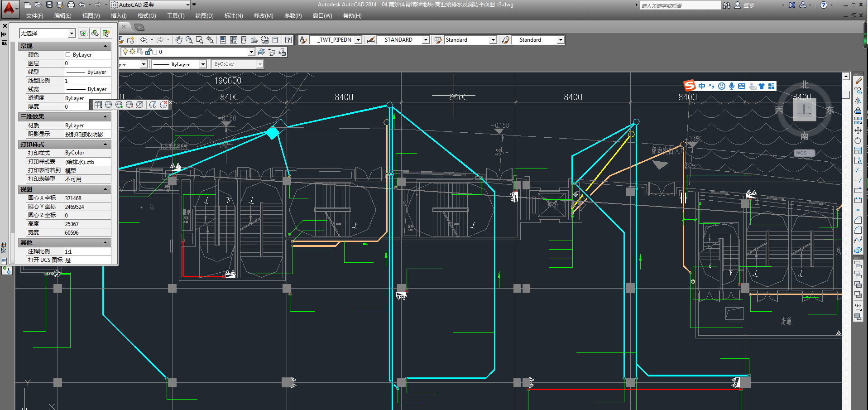Toggle layer 0 freeze sun icon
The height and width of the screenshot is (410, 868).
pos(132,52)
